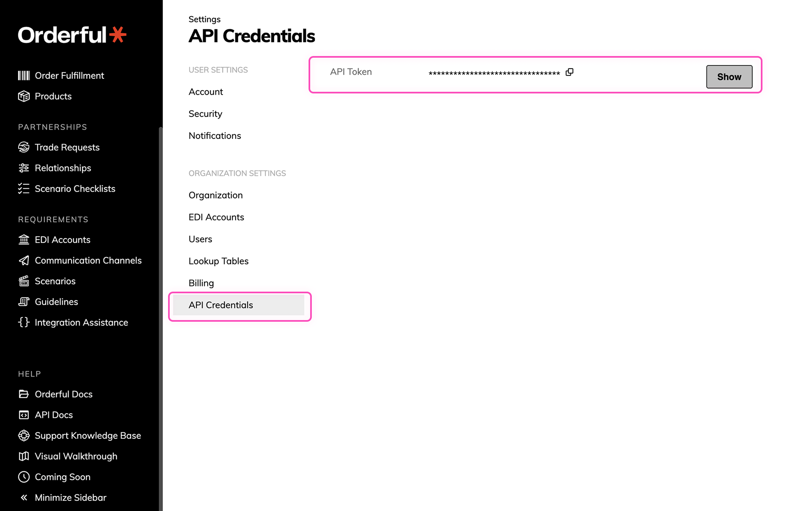This screenshot has width=812, height=511.
Task: Switch to Security user settings
Action: (x=205, y=114)
